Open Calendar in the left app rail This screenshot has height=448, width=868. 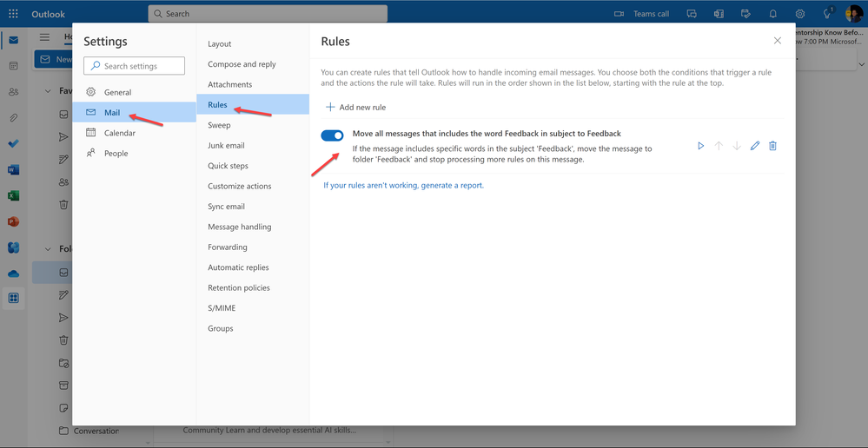pyautogui.click(x=13, y=66)
